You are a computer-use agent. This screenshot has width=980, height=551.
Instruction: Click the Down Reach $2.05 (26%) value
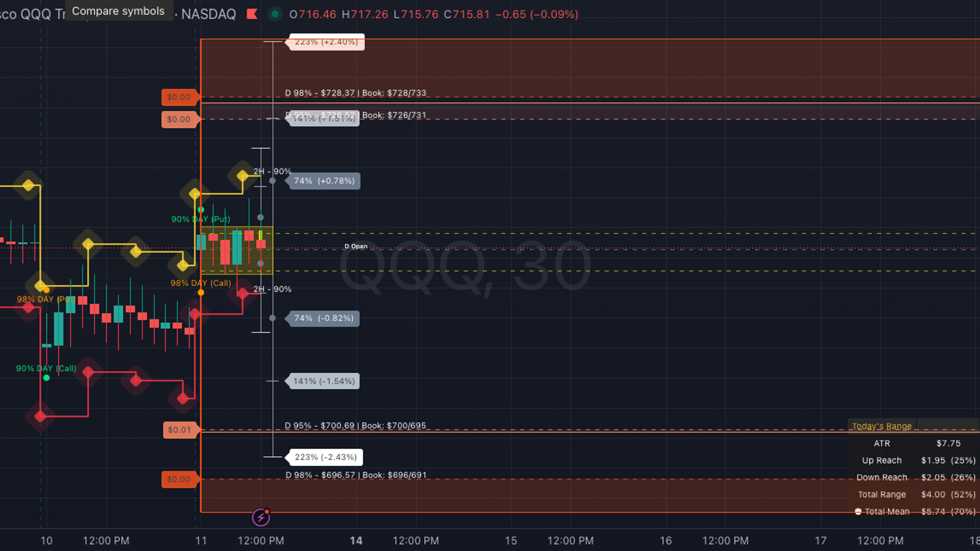(x=948, y=478)
